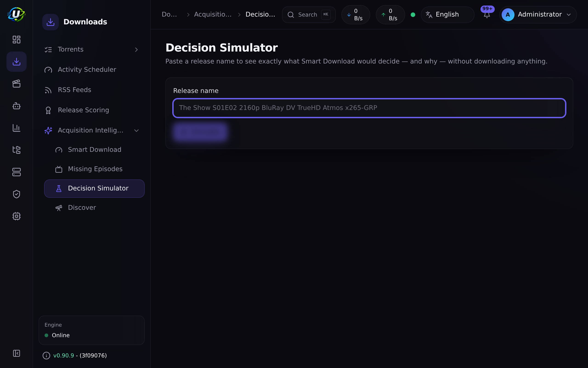Go to Smart Download
Viewport: 588px width, 368px height.
[x=94, y=150]
